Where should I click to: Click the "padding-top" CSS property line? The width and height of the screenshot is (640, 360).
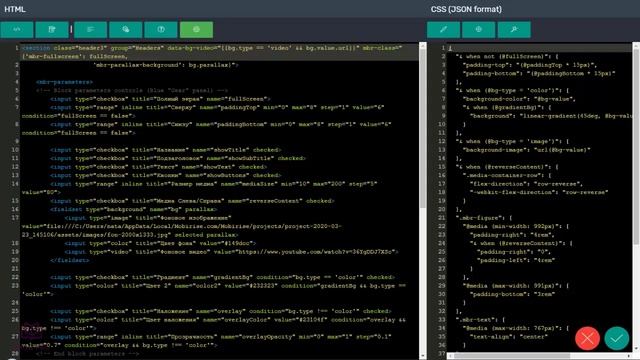[x=530, y=65]
